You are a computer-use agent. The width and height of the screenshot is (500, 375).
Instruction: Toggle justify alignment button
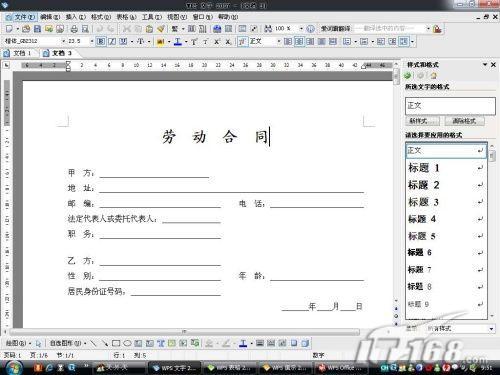322,41
